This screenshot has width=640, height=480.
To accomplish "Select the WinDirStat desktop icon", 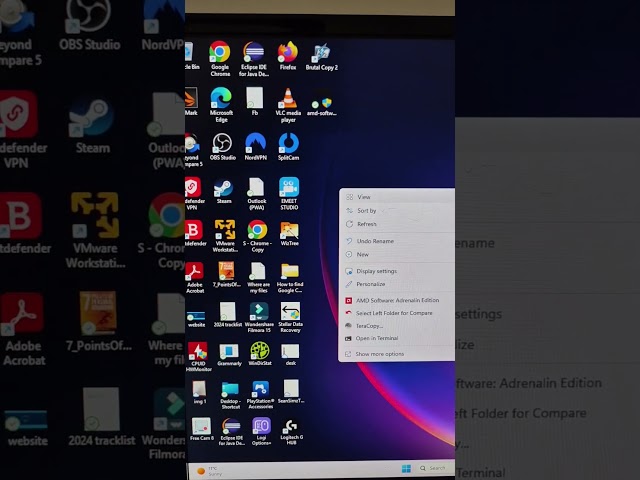I will pyautogui.click(x=260, y=354).
